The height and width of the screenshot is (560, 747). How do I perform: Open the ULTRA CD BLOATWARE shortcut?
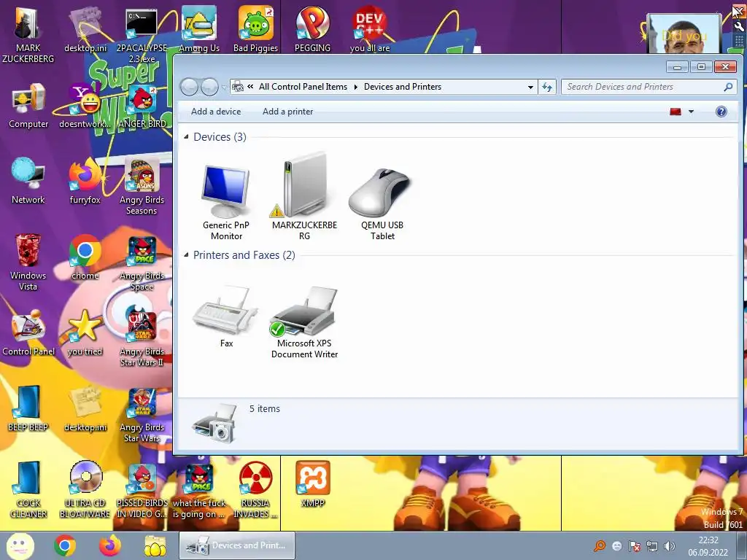click(x=85, y=489)
